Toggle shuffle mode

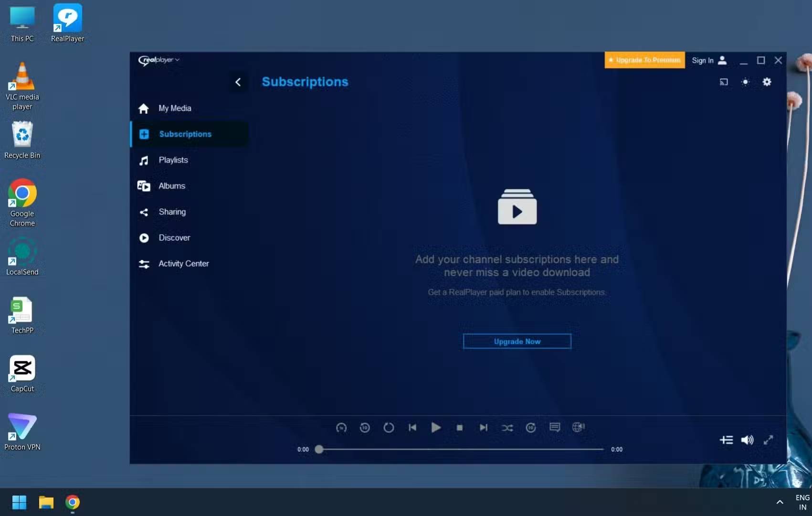click(x=507, y=428)
